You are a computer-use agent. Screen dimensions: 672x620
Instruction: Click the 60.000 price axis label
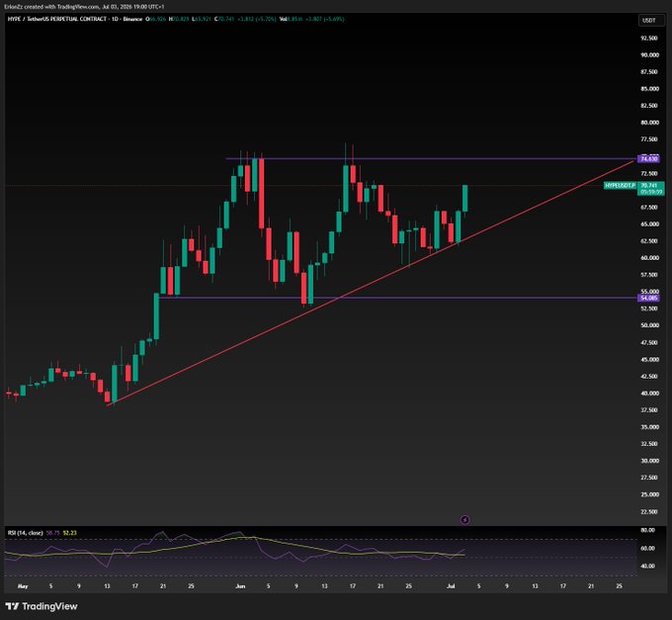[x=649, y=258]
